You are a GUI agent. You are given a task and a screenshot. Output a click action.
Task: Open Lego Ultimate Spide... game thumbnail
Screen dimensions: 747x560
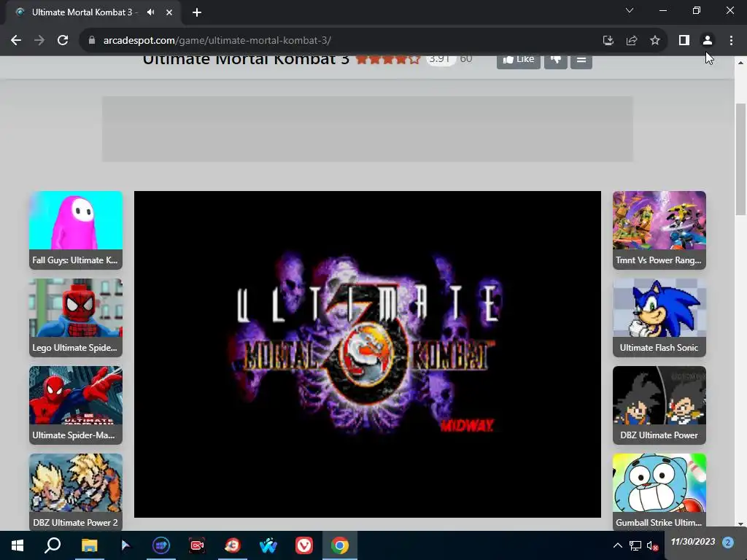pos(76,318)
